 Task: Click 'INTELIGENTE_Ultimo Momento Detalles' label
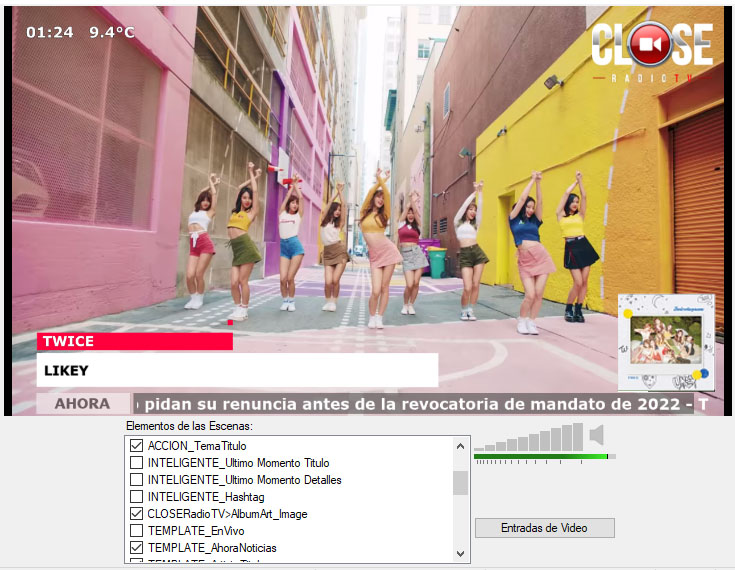point(245,480)
